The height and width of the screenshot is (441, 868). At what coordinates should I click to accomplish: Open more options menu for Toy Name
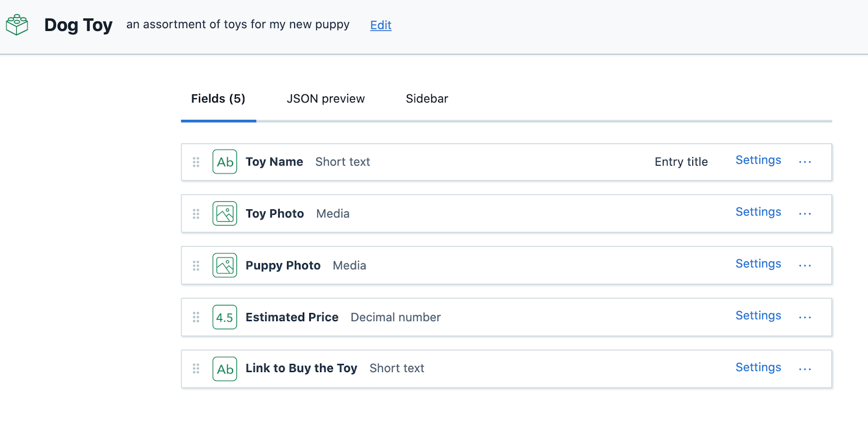coord(805,162)
